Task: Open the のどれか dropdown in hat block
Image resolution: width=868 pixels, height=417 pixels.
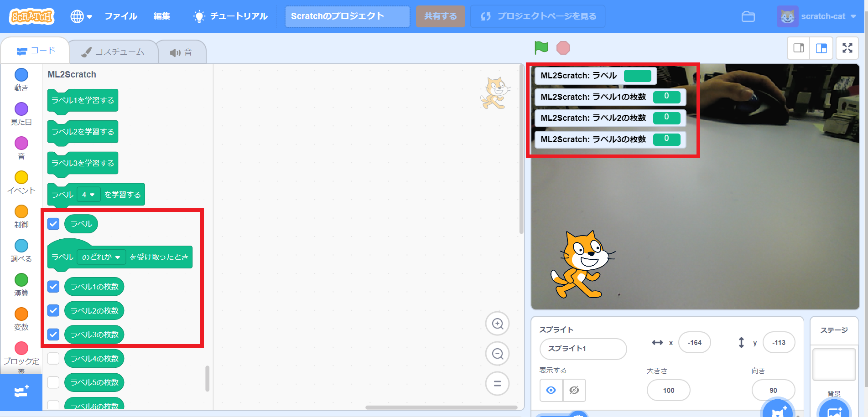Action: point(101,257)
